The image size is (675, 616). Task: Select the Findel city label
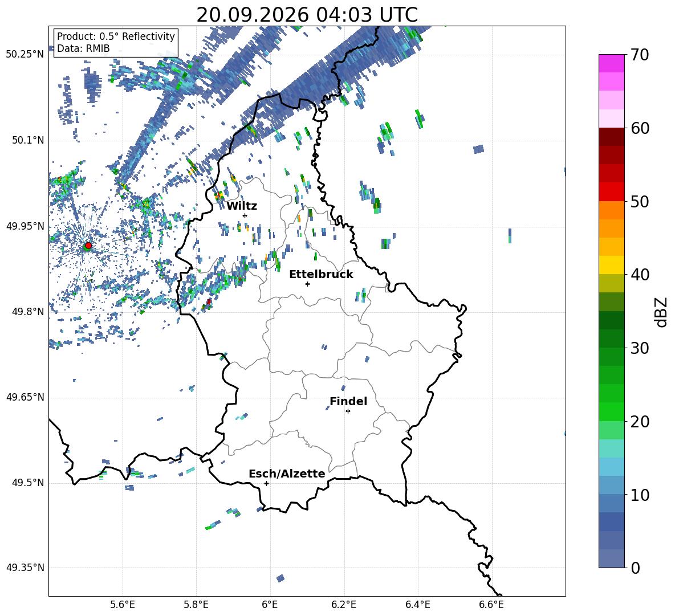tap(348, 401)
